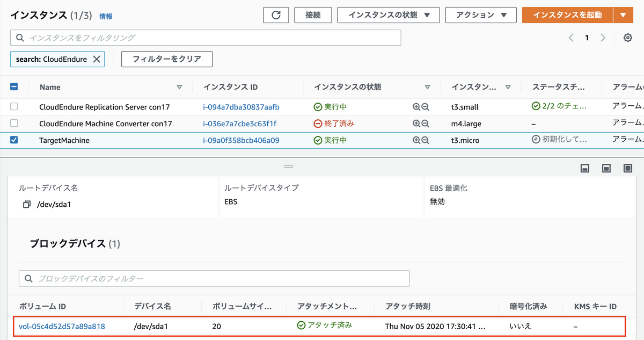The image size is (644, 340).
Task: Open the 情報 info link
Action: coord(106,17)
